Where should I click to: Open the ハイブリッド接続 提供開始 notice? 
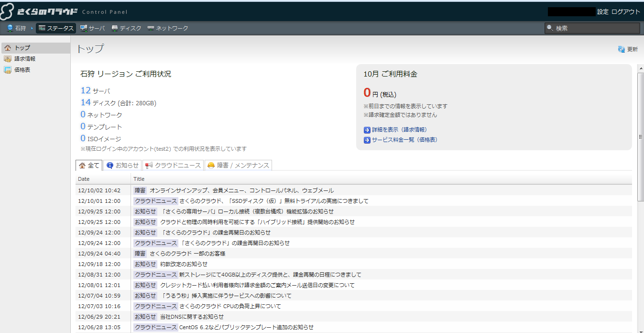point(354,222)
